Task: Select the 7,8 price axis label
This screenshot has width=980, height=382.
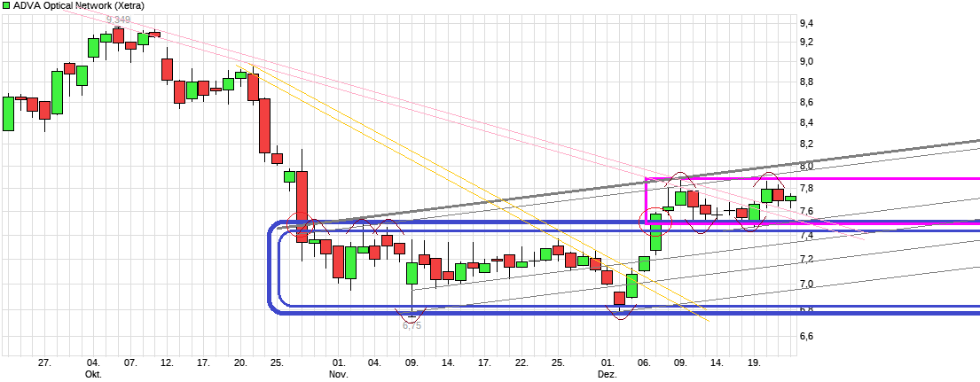Action: tap(807, 189)
